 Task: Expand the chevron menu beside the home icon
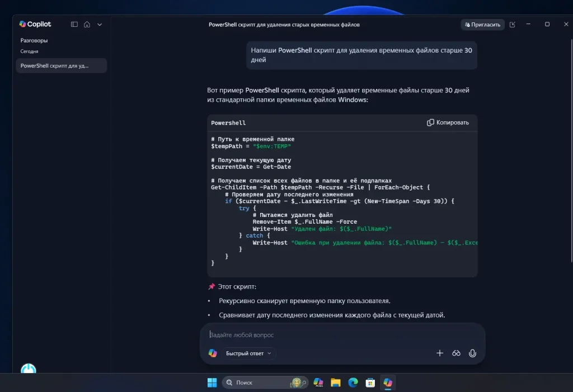click(x=100, y=25)
